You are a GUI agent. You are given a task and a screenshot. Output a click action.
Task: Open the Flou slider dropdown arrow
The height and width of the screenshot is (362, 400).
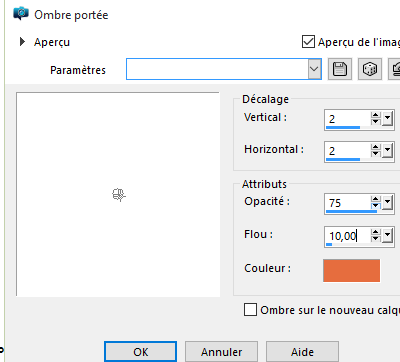click(387, 236)
